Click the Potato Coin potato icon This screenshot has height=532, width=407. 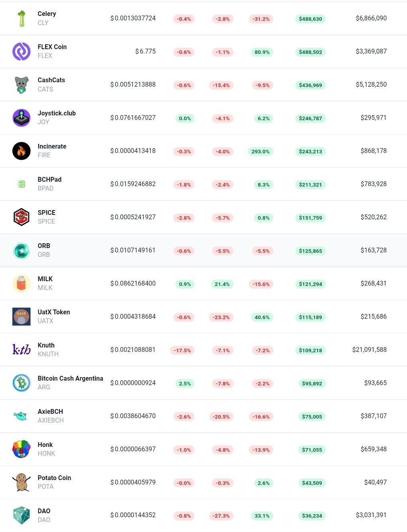pos(22,482)
